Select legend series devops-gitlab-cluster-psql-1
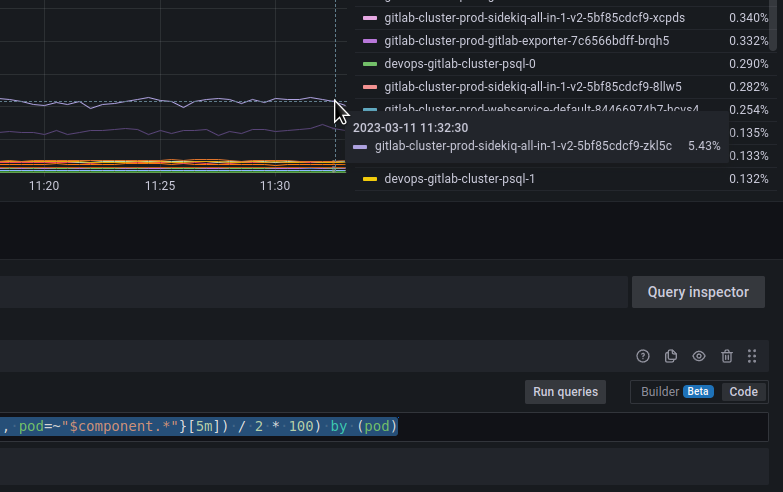 [459, 179]
